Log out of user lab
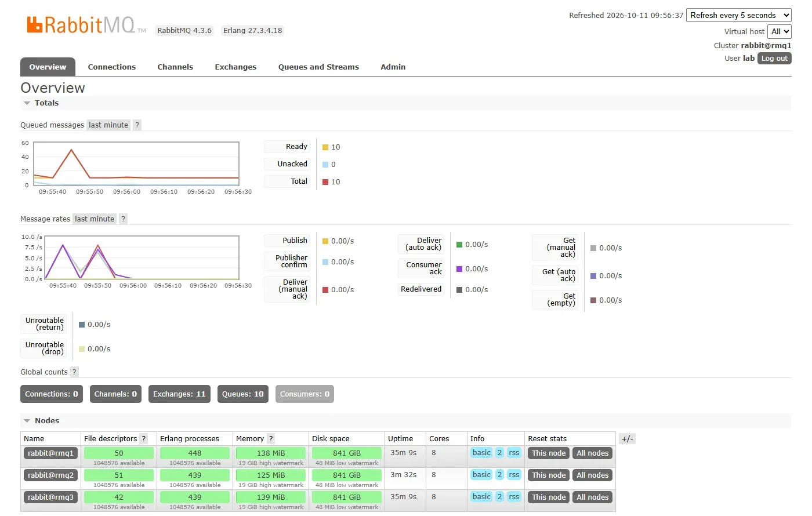The height and width of the screenshot is (516, 812). pos(774,59)
